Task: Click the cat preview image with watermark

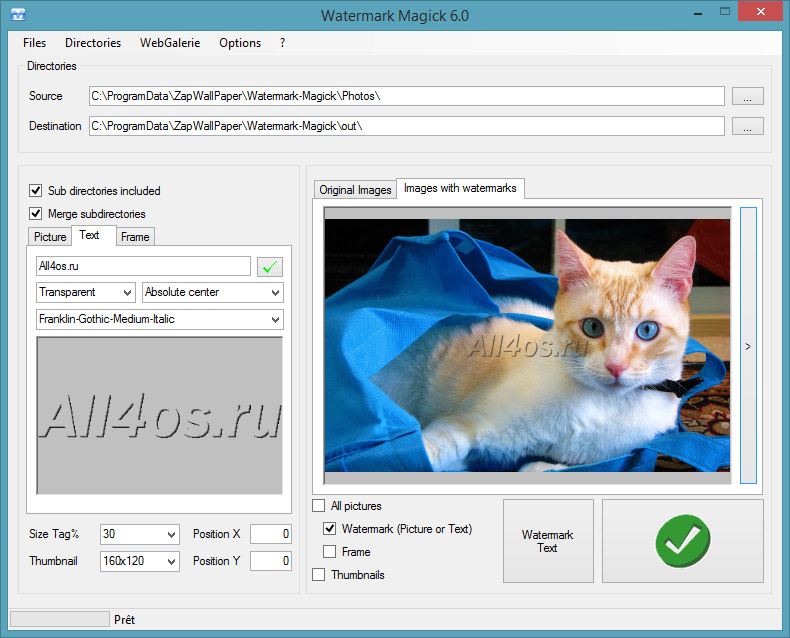Action: tap(527, 345)
